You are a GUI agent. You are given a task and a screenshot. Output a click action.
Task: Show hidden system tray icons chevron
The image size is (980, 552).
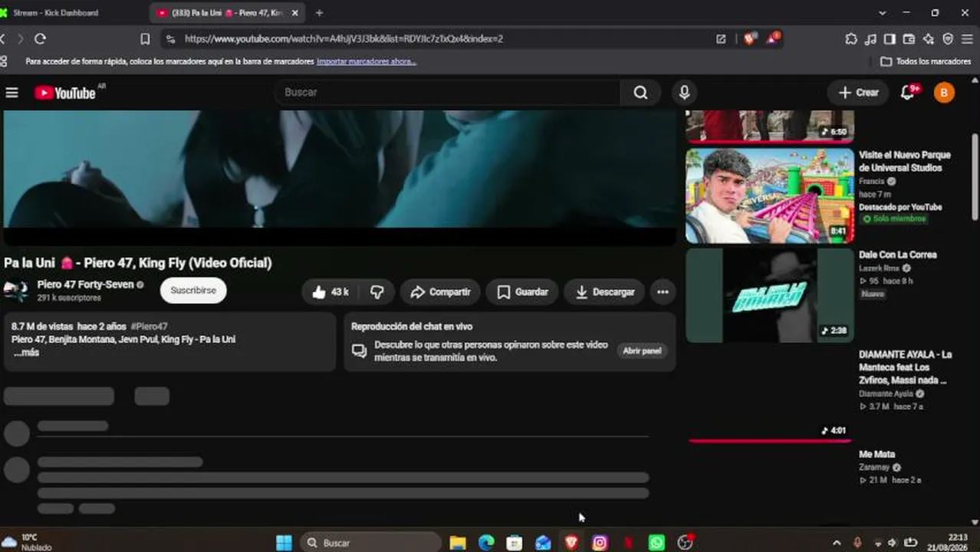(836, 543)
